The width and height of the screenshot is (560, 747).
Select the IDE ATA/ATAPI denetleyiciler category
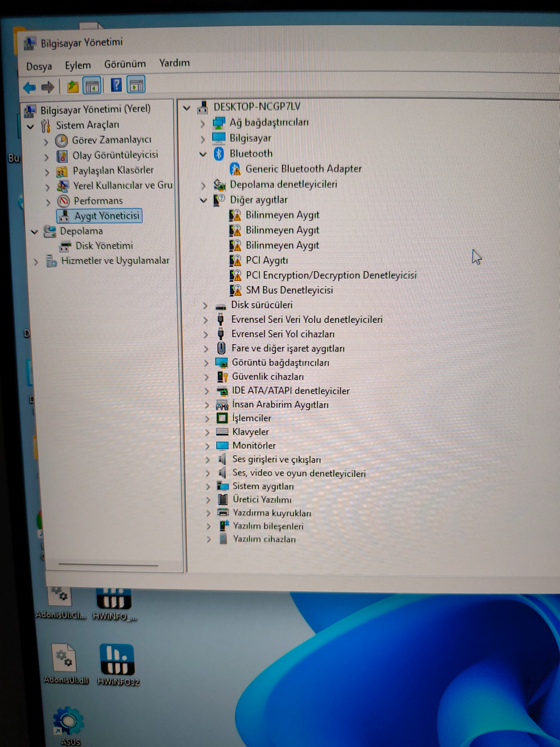290,391
